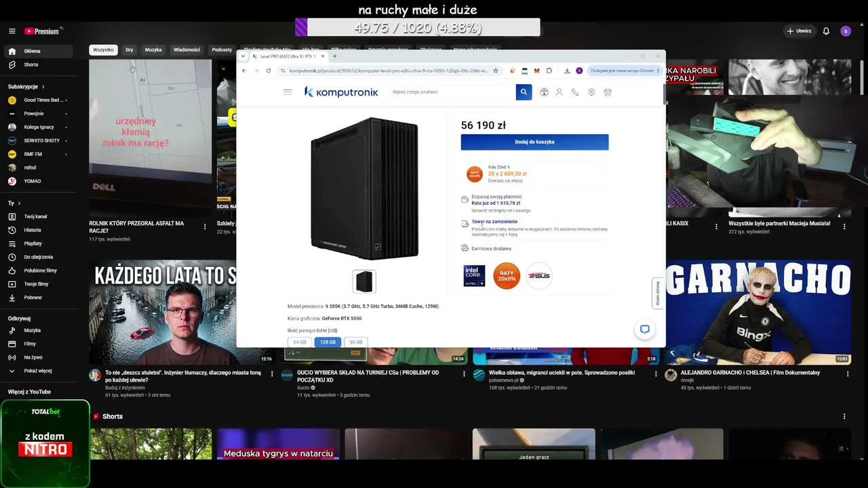Select 96 GB RAM option
The image size is (868, 488).
(355, 342)
